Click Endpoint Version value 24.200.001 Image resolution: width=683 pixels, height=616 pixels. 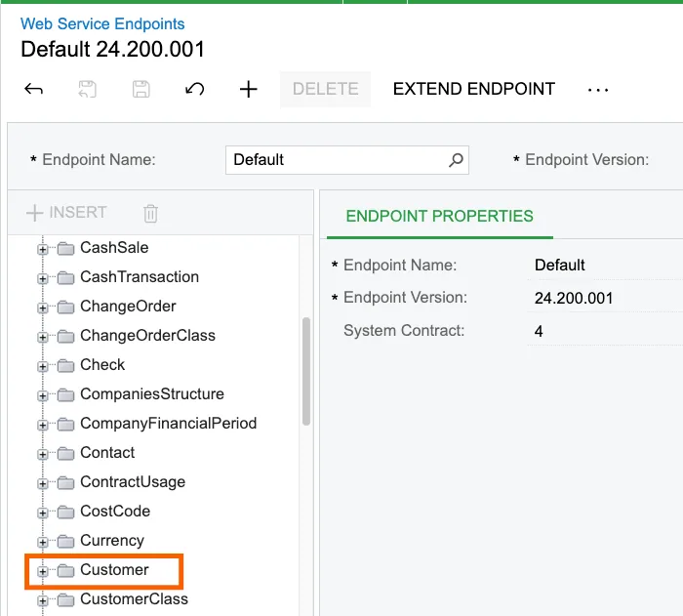coord(574,298)
